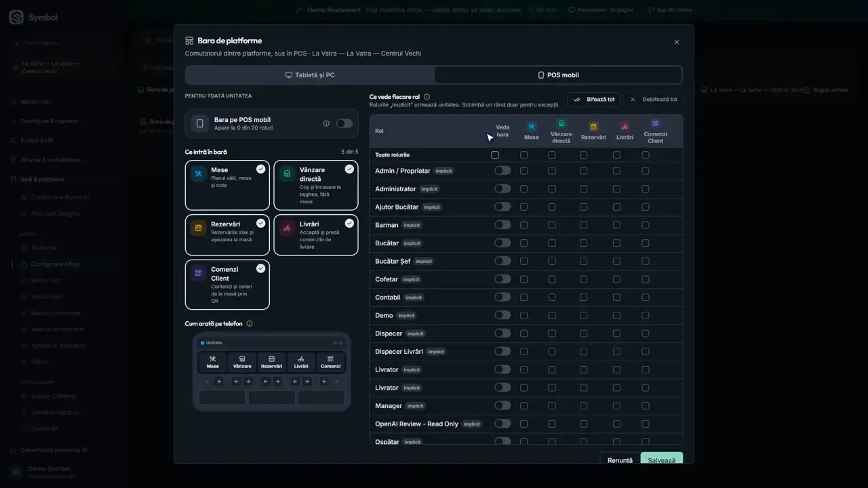Click the OpenAI Review - Read Only role name
868x488 pixels.
tap(416, 424)
